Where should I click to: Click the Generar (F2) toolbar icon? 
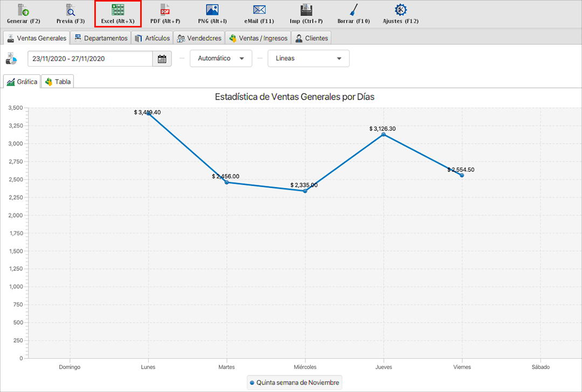click(x=23, y=10)
